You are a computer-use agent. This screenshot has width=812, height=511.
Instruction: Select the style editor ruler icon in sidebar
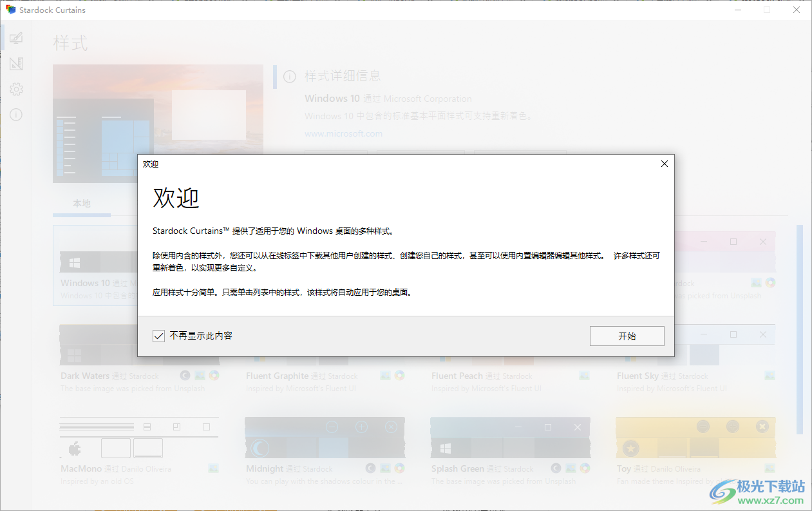pos(16,63)
